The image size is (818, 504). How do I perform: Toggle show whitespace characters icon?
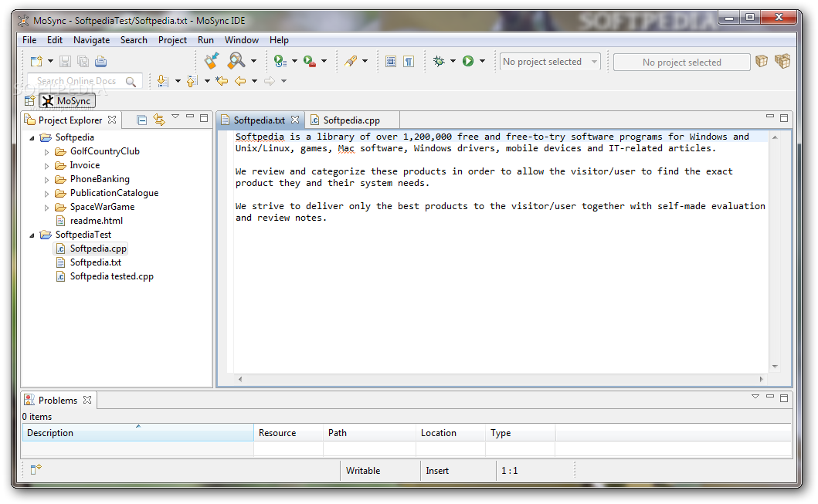(x=409, y=62)
